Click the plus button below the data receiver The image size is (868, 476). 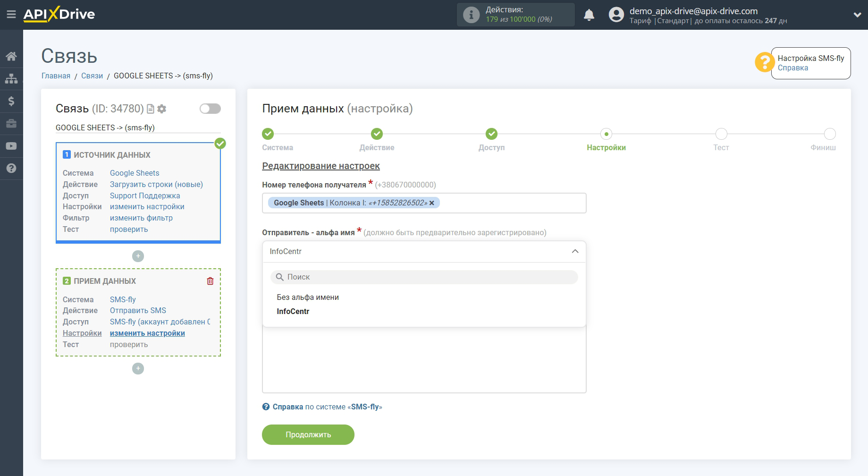tap(138, 368)
